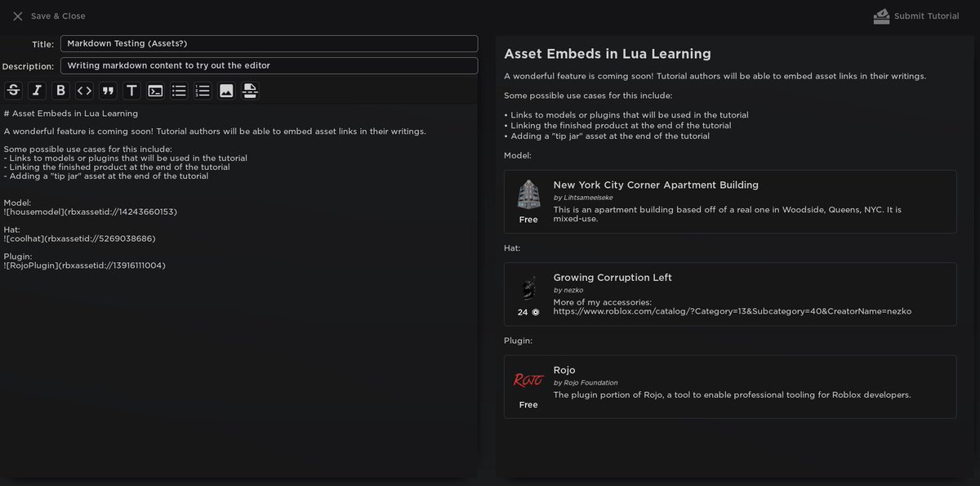Insert a numbered list

click(203, 91)
